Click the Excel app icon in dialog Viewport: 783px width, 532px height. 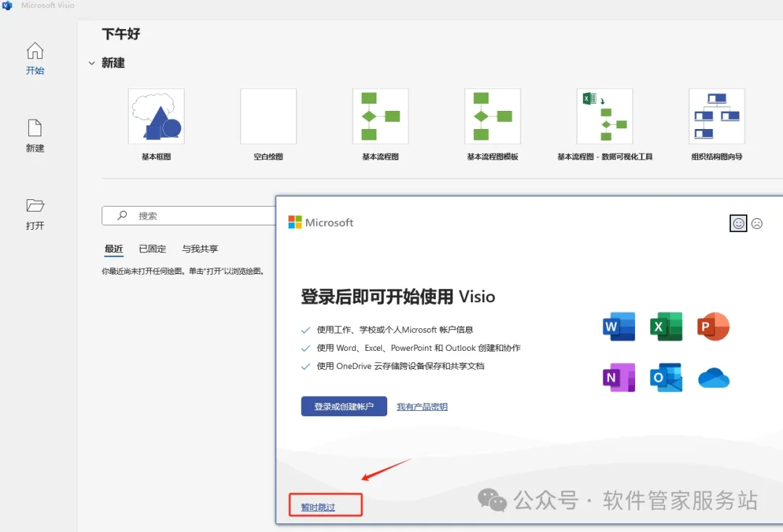pos(666,326)
